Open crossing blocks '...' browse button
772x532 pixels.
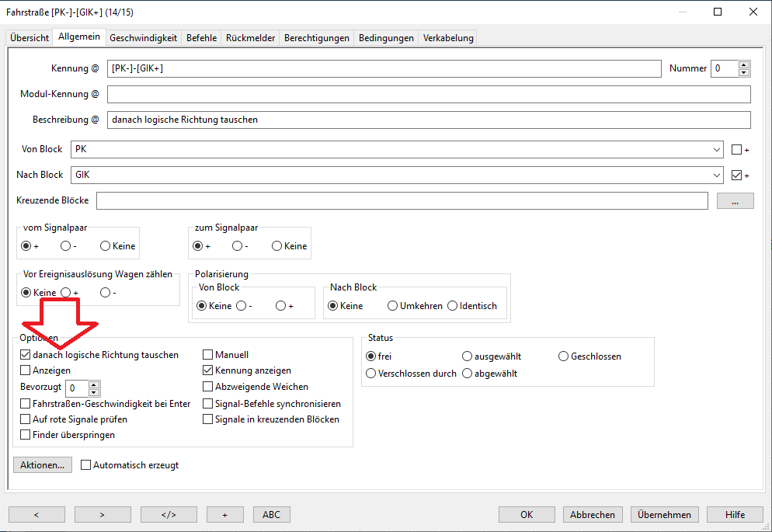pyautogui.click(x=735, y=200)
